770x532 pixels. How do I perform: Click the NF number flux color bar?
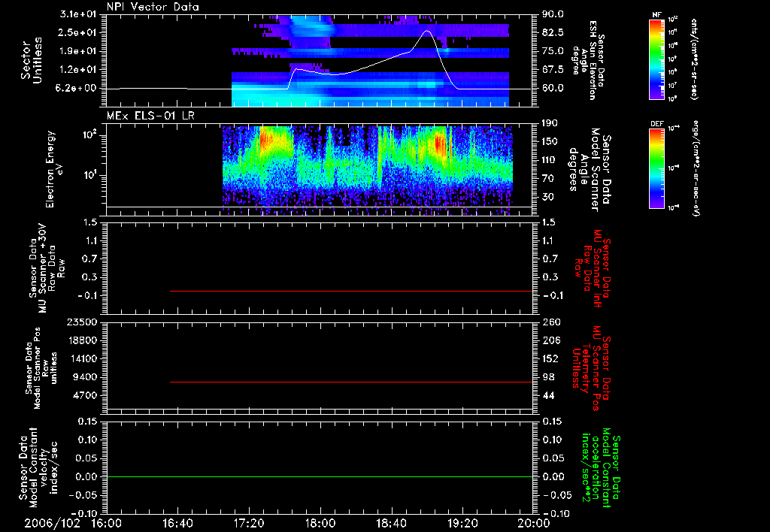pos(657,59)
